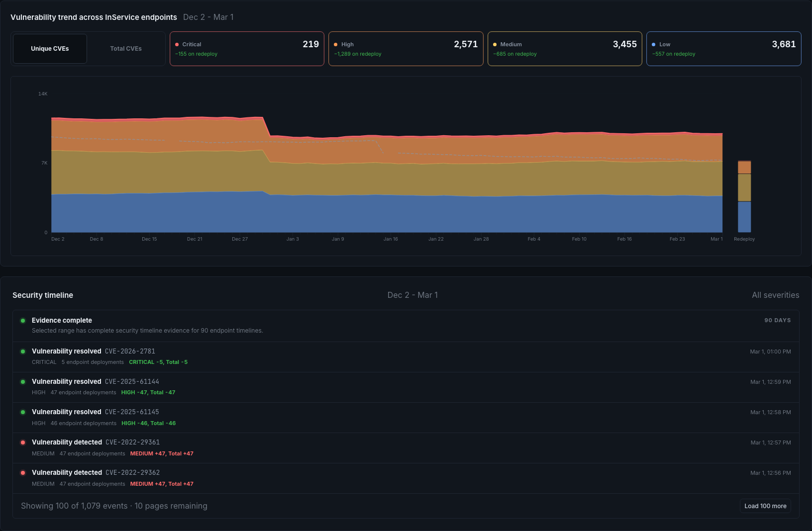Click the 'HIGH -47, Total -47' delta

point(148,393)
